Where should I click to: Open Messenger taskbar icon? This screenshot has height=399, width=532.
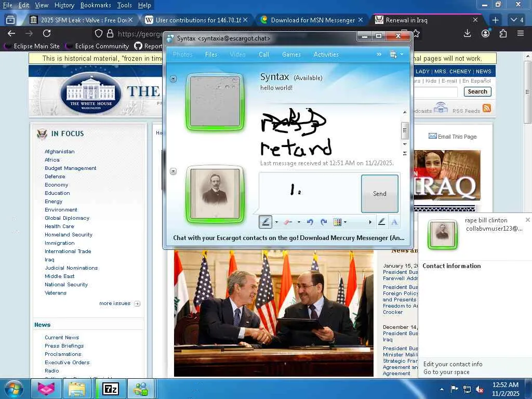coord(141,389)
